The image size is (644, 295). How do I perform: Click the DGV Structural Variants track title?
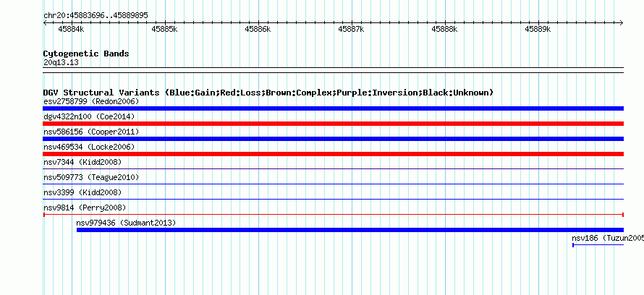coord(268,93)
